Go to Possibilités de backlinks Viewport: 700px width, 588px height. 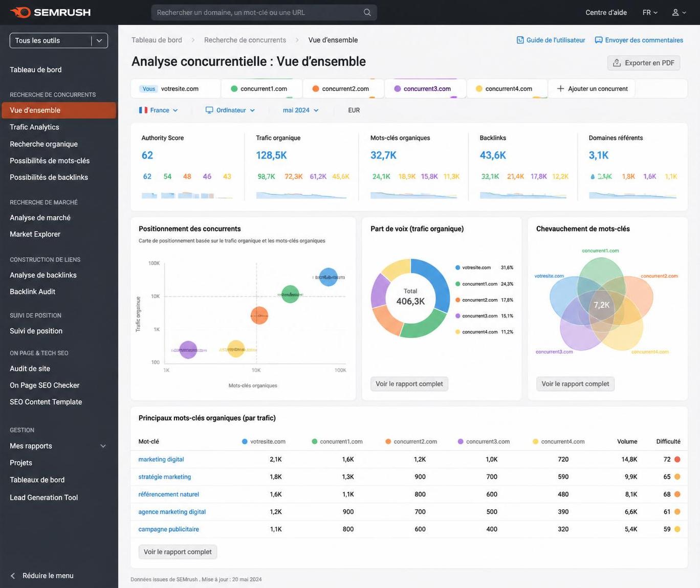click(49, 177)
